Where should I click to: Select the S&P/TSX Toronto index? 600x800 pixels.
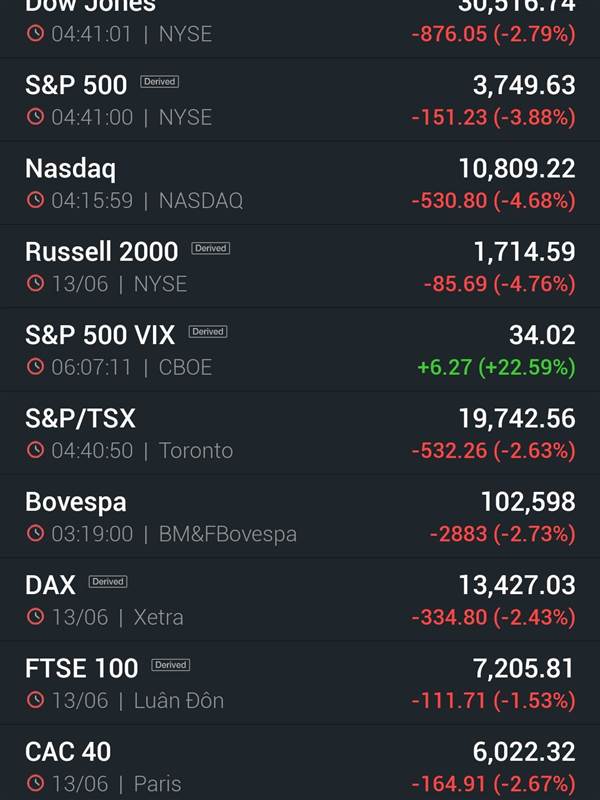300,433
